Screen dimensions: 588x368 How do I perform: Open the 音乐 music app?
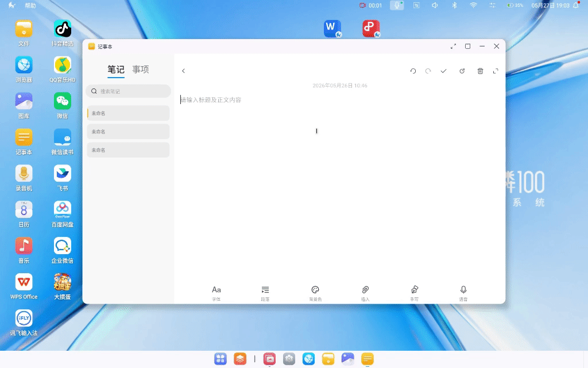(24, 250)
